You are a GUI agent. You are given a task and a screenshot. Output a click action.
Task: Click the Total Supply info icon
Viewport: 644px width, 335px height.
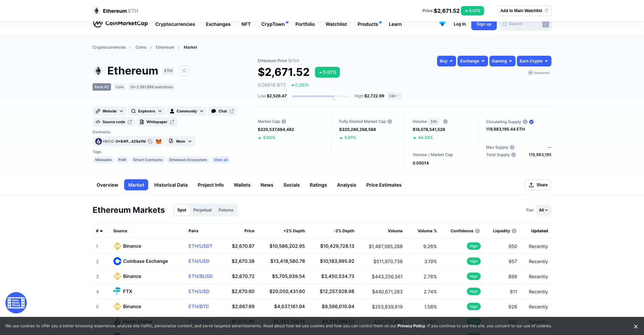[x=514, y=155]
